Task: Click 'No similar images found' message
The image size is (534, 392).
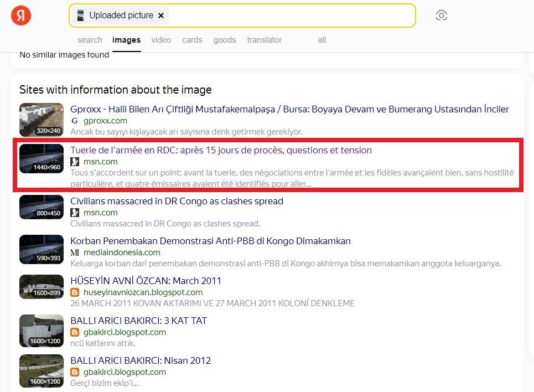Action: [64, 55]
